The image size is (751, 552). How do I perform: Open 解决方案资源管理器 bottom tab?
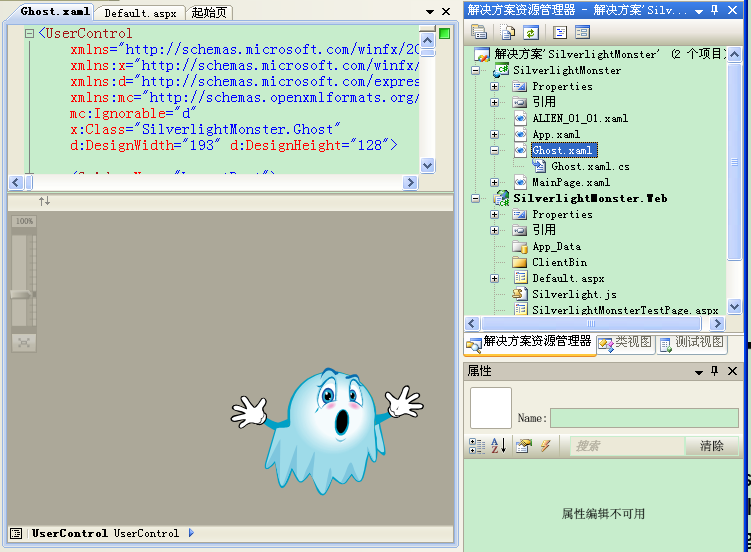tap(530, 342)
